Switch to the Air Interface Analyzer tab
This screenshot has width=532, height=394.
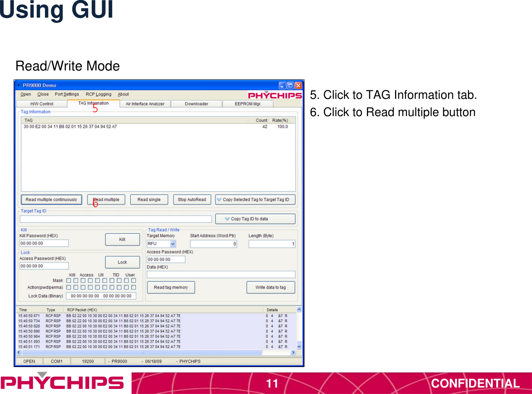coord(145,104)
